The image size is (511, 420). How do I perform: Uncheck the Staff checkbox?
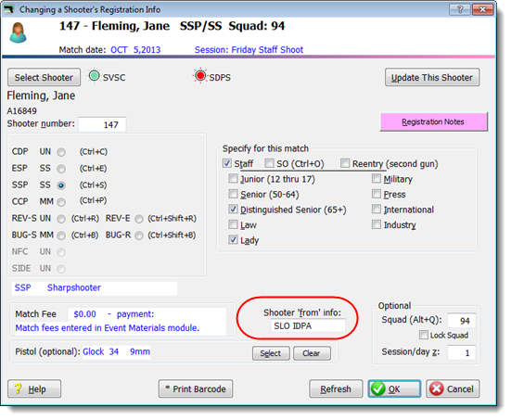coord(227,163)
